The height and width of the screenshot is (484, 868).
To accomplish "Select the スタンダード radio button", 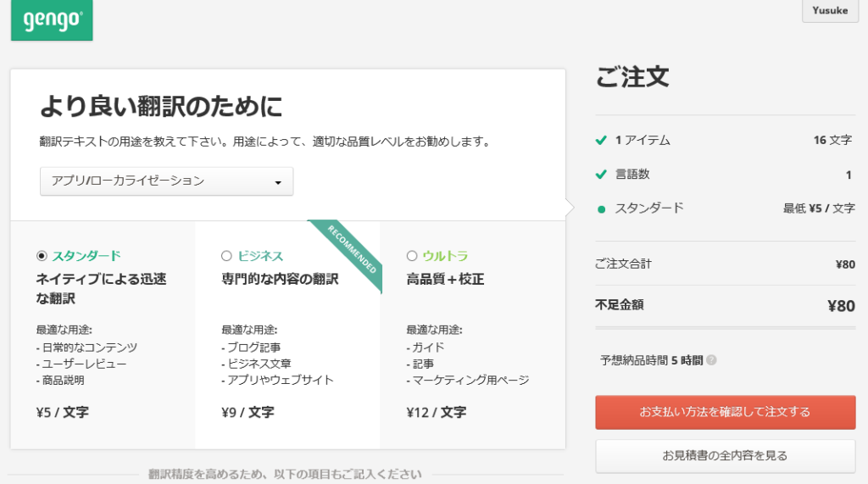I will click(x=42, y=256).
